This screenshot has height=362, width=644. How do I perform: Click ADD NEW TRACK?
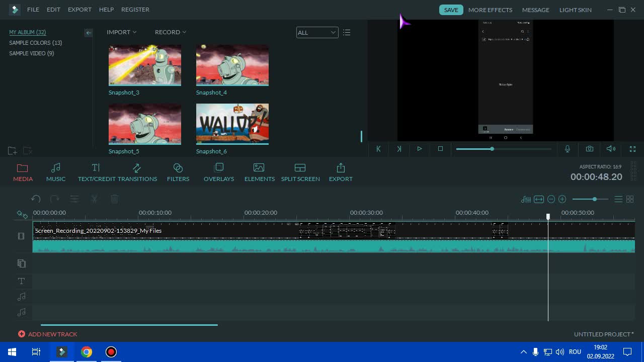pos(48,334)
